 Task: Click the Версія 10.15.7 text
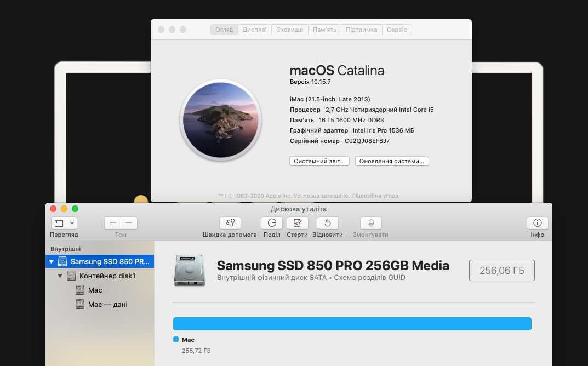point(310,82)
